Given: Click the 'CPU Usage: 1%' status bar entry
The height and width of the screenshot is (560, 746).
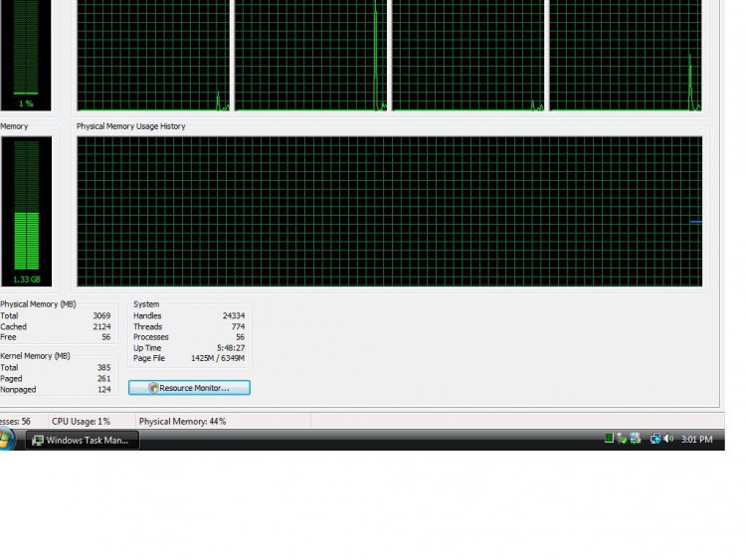Looking at the screenshot, I should click(81, 422).
